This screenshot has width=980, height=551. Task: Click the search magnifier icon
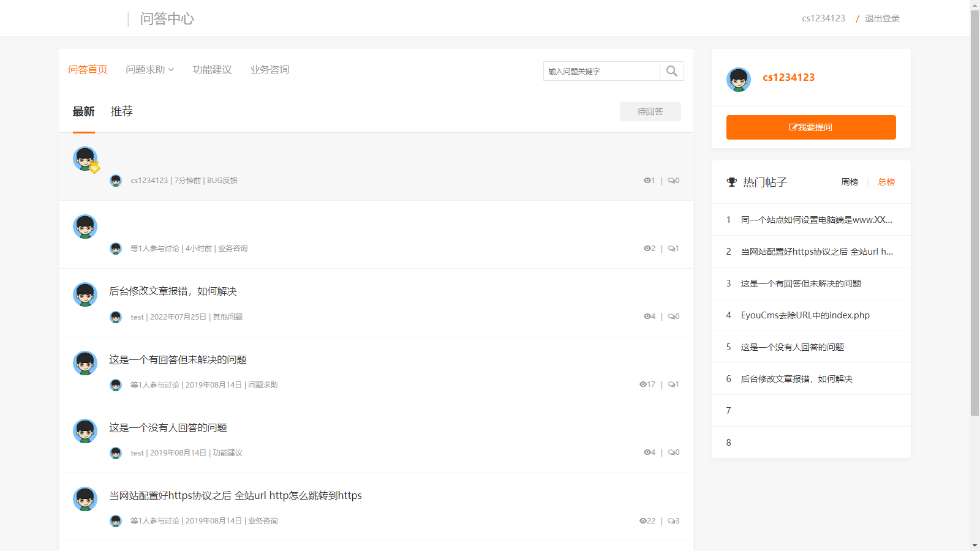tap(672, 71)
